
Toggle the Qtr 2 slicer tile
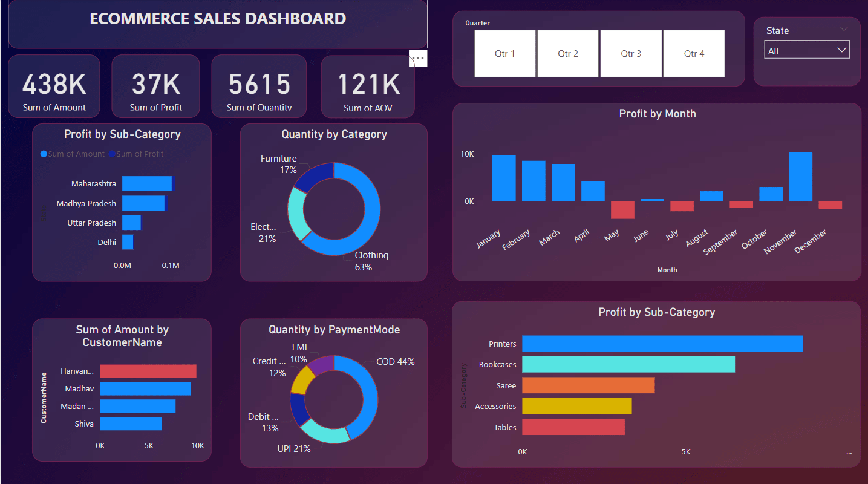tap(567, 54)
